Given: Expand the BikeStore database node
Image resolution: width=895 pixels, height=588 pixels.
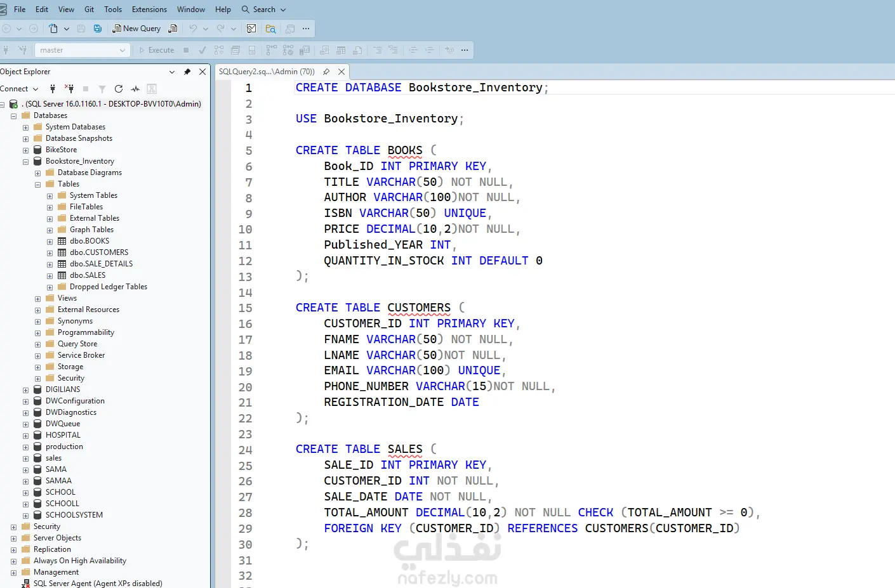Looking at the screenshot, I should (25, 150).
